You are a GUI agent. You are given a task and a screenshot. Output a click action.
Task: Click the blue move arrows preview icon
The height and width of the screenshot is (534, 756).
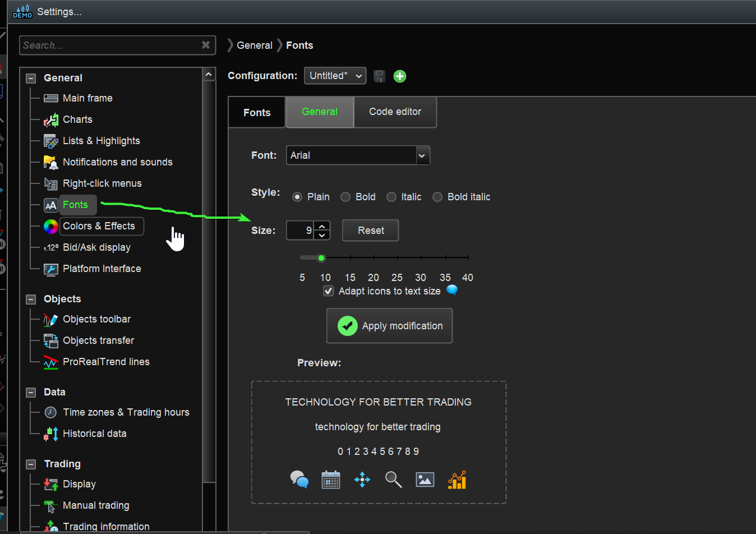(x=362, y=480)
